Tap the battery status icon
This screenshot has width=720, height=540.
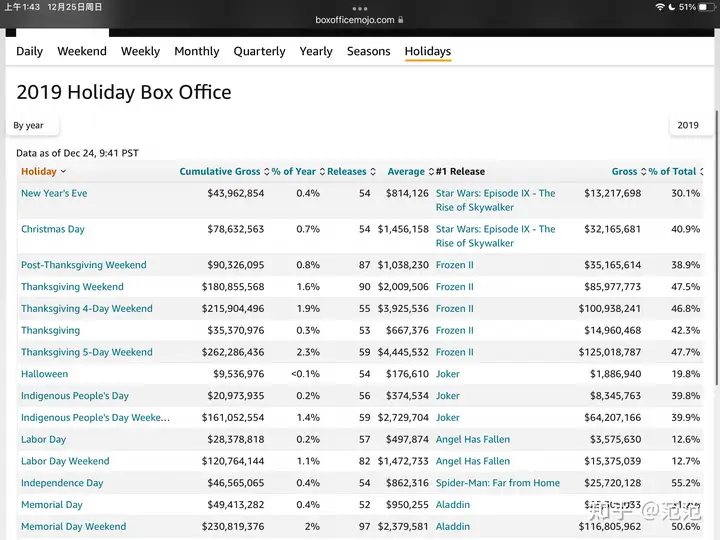706,7
